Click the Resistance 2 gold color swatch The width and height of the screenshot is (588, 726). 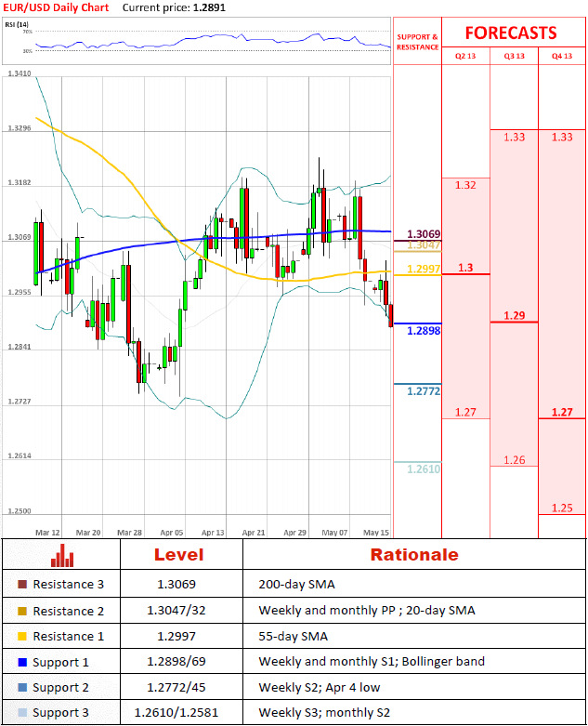[x=22, y=611]
